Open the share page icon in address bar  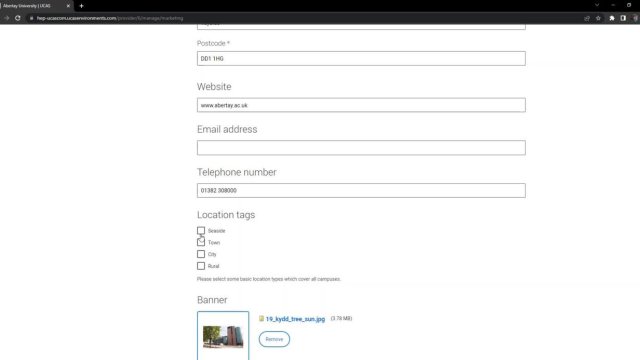(587, 18)
